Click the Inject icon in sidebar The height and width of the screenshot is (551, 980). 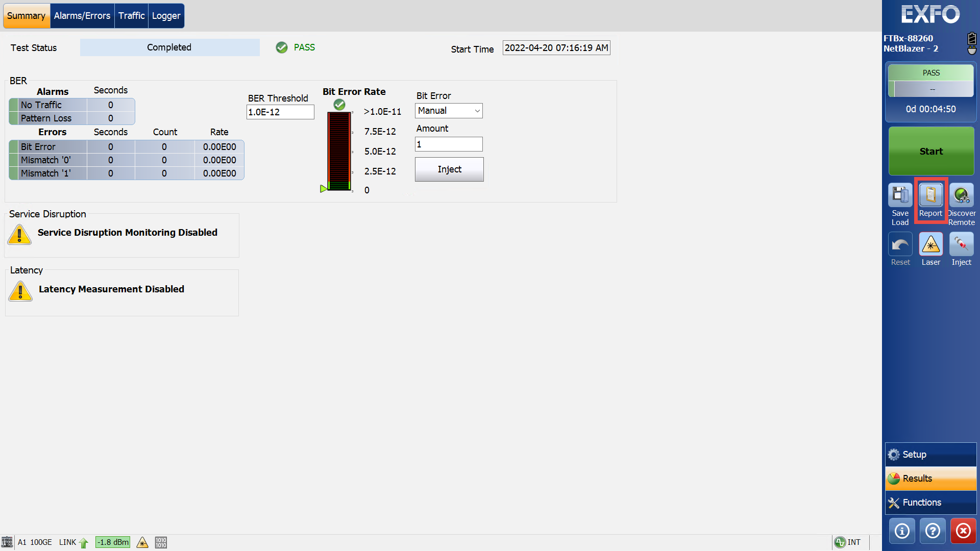click(961, 244)
